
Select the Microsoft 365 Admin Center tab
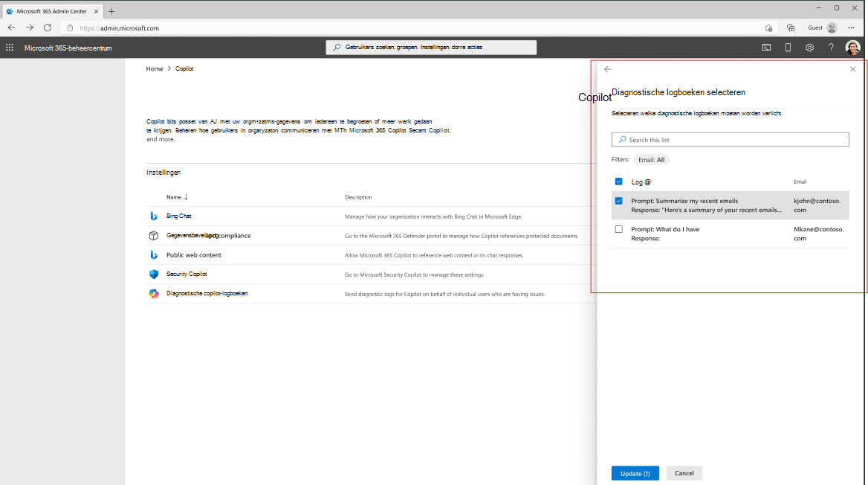pos(51,11)
